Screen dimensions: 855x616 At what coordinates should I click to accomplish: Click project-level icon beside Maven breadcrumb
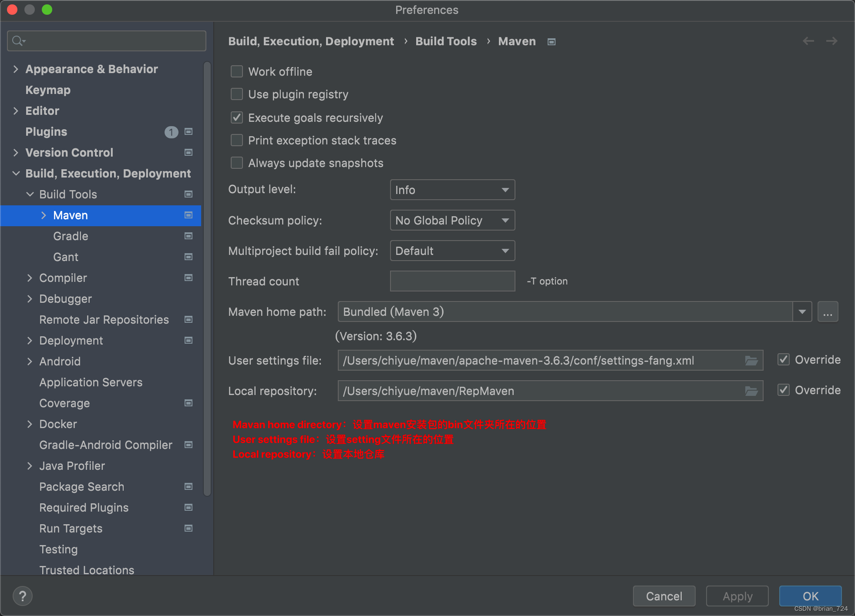[x=552, y=42]
